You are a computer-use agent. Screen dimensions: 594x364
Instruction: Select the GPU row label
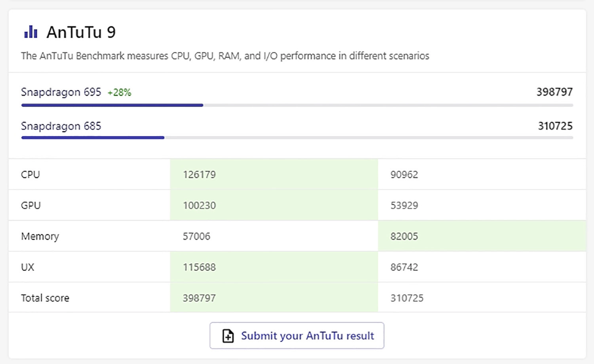(31, 206)
